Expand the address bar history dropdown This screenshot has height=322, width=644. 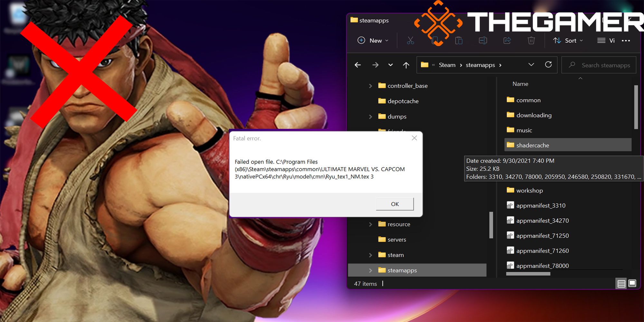point(531,65)
